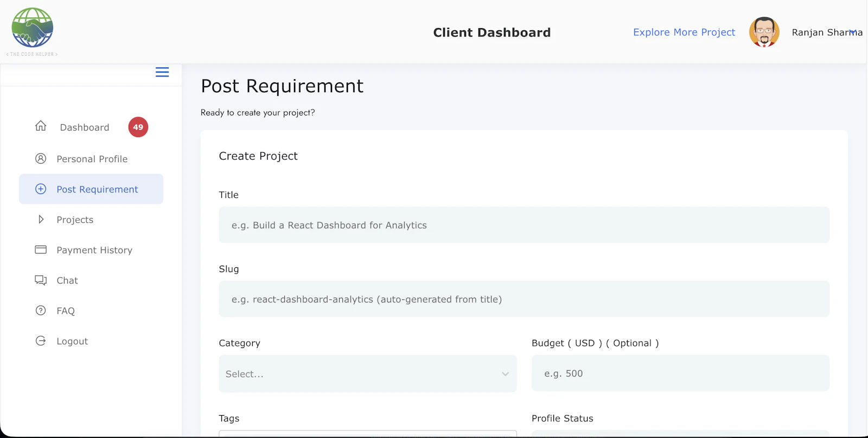Click the Projects play-arrow icon

[41, 220]
